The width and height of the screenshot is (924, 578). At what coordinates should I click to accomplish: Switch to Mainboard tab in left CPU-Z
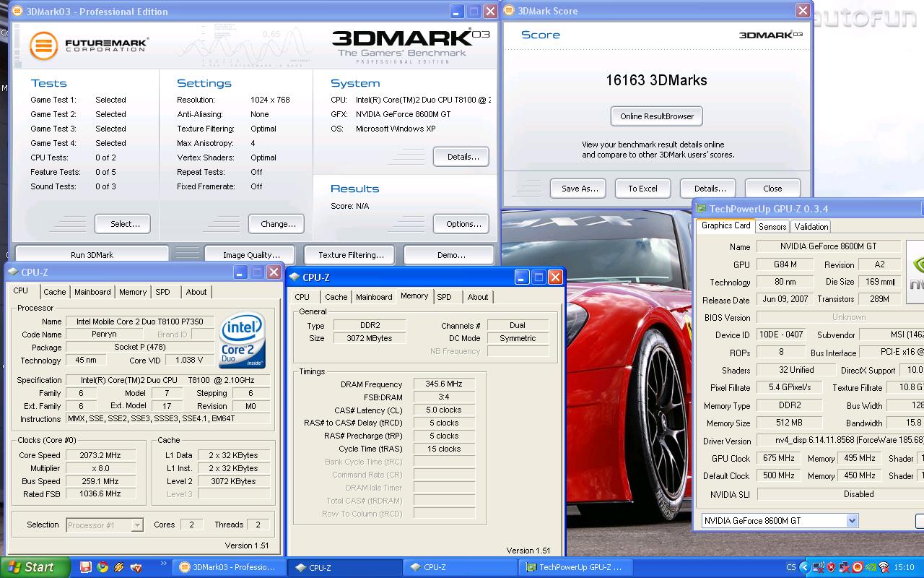tap(92, 292)
